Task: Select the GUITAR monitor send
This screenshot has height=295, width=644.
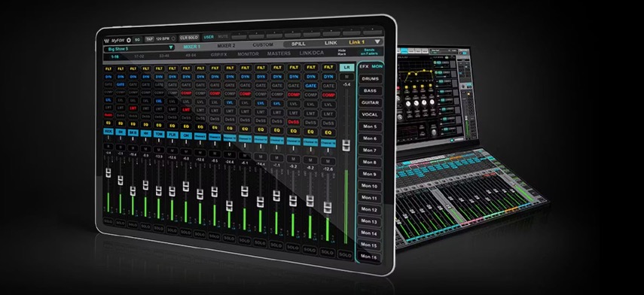Action: pos(370,102)
